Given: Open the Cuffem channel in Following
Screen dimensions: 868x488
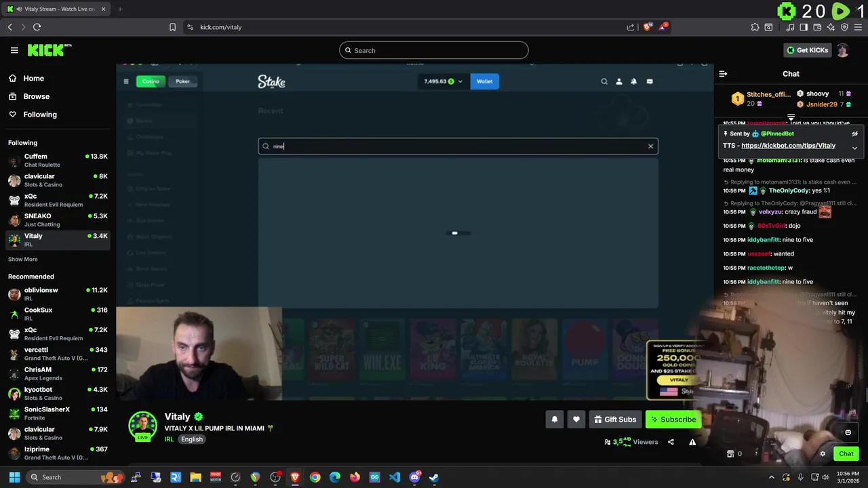Looking at the screenshot, I should pos(58,160).
